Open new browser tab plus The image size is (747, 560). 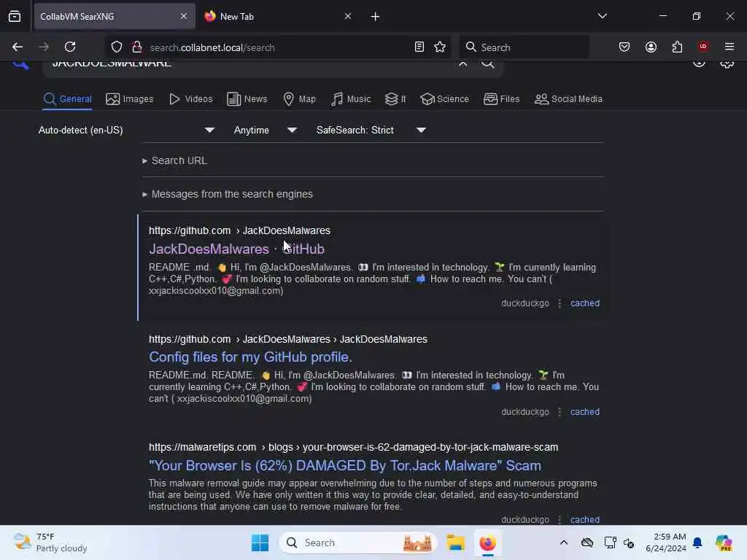tap(375, 17)
